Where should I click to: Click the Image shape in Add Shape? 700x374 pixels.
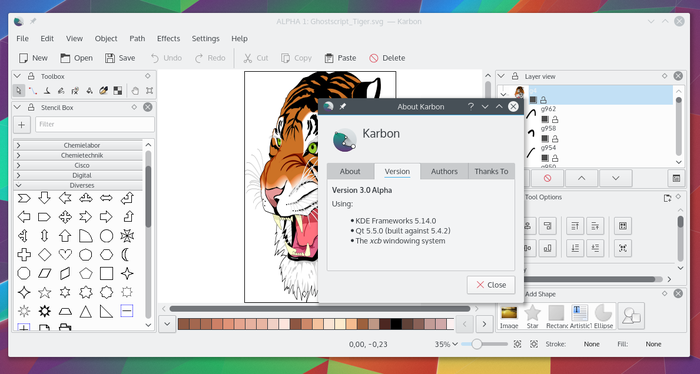pos(509,316)
